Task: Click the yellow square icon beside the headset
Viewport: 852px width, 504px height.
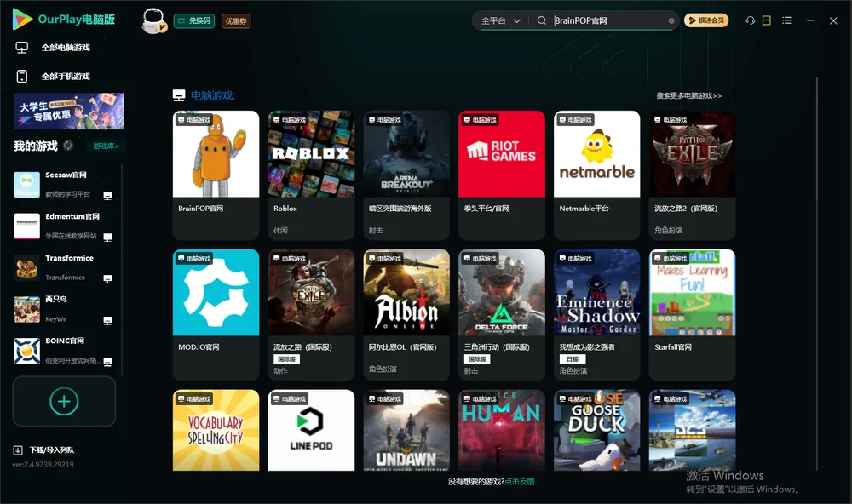Action: 767,20
